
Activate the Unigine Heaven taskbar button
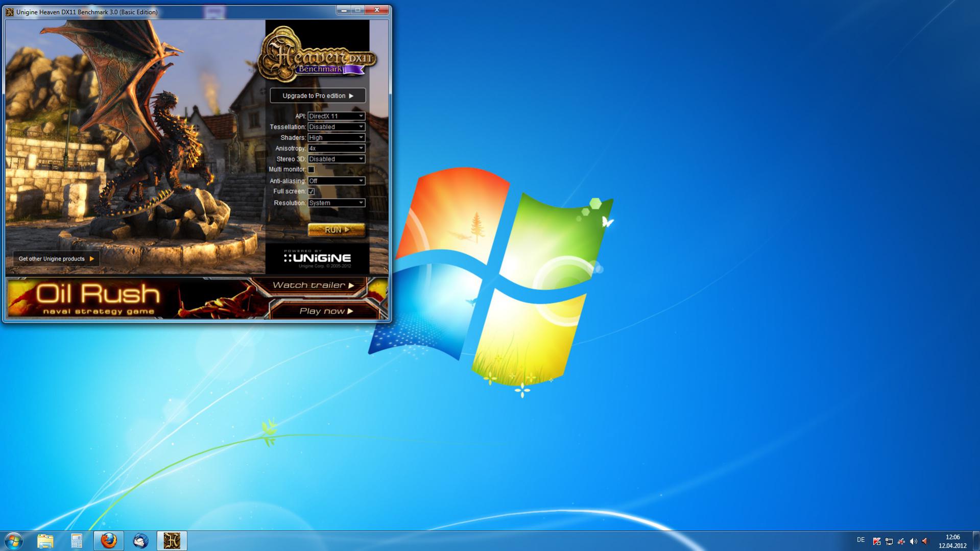(x=172, y=541)
